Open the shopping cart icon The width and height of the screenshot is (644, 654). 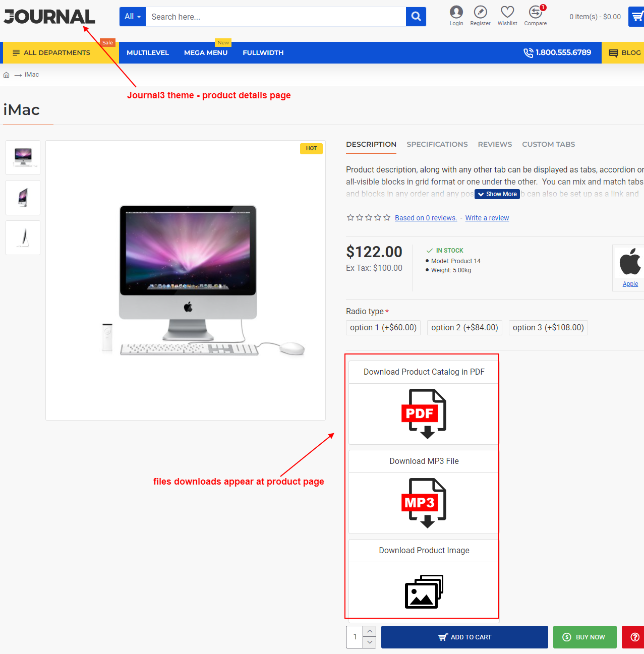pyautogui.click(x=637, y=17)
